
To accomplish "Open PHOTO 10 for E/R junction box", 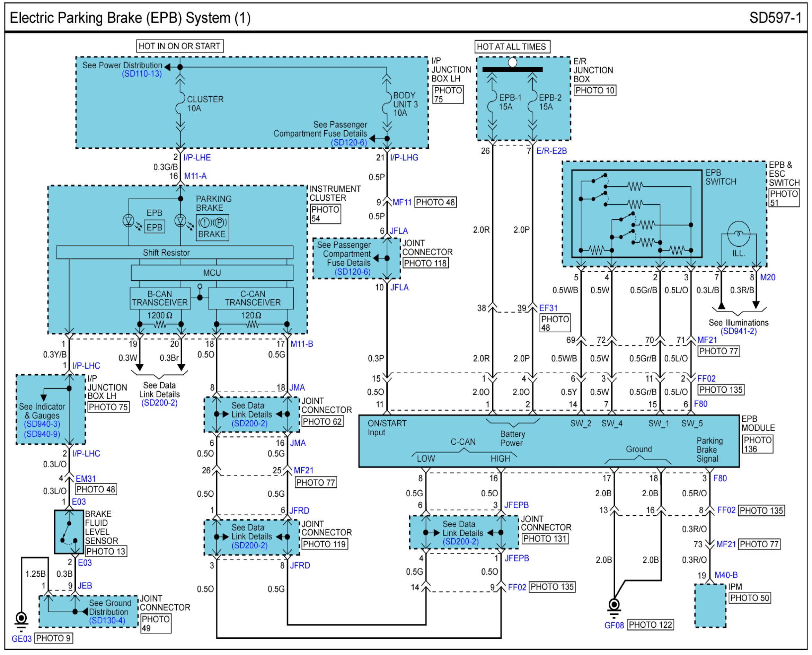I will click(x=595, y=90).
